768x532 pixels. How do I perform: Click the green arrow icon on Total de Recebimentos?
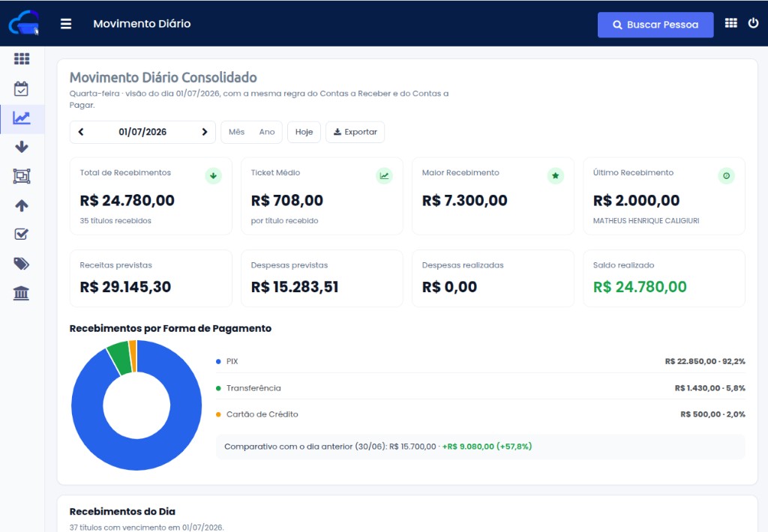(x=213, y=175)
